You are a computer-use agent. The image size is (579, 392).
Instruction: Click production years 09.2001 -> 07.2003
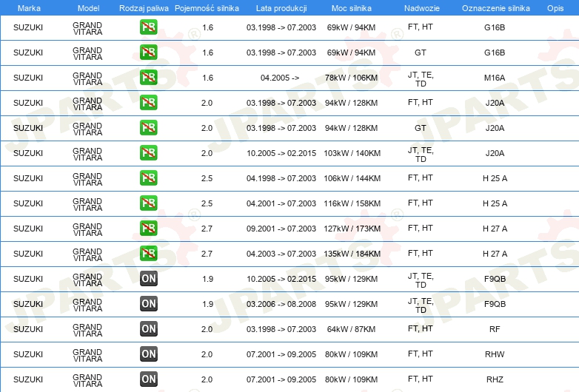tap(281, 229)
